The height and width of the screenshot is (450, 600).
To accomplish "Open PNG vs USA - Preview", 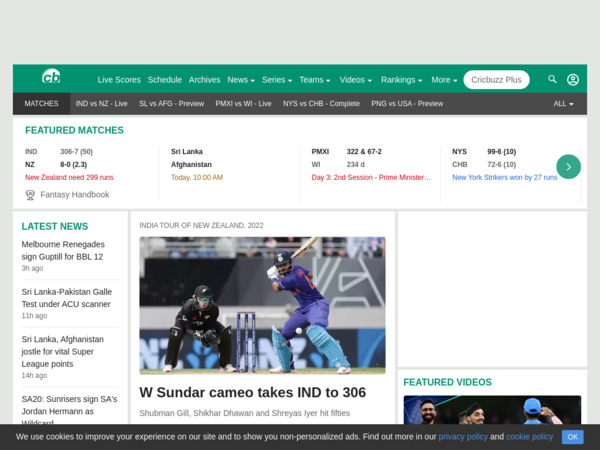I will pos(407,104).
